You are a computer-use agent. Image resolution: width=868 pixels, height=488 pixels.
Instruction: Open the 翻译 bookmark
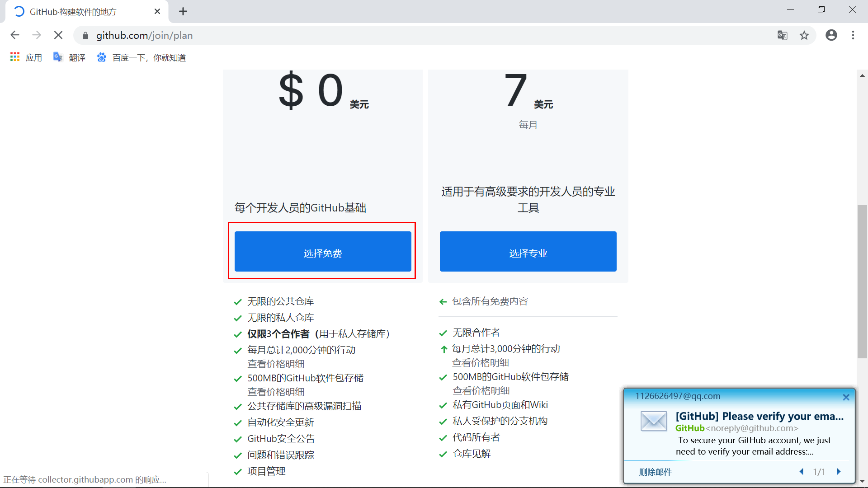[70, 57]
